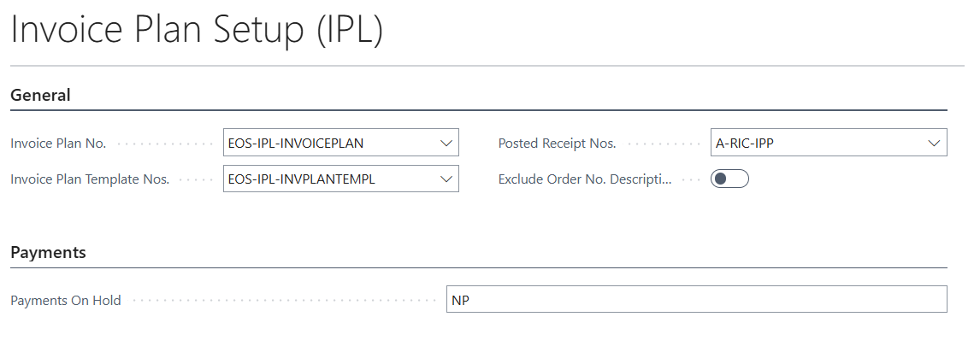Open the Posted Receipt Nos. dropdown arrow

click(934, 144)
